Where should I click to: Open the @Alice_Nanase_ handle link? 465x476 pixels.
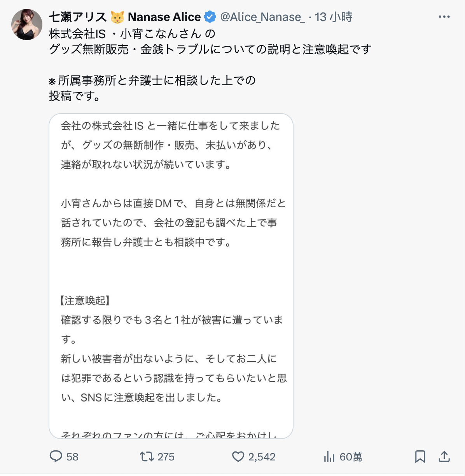tap(262, 17)
